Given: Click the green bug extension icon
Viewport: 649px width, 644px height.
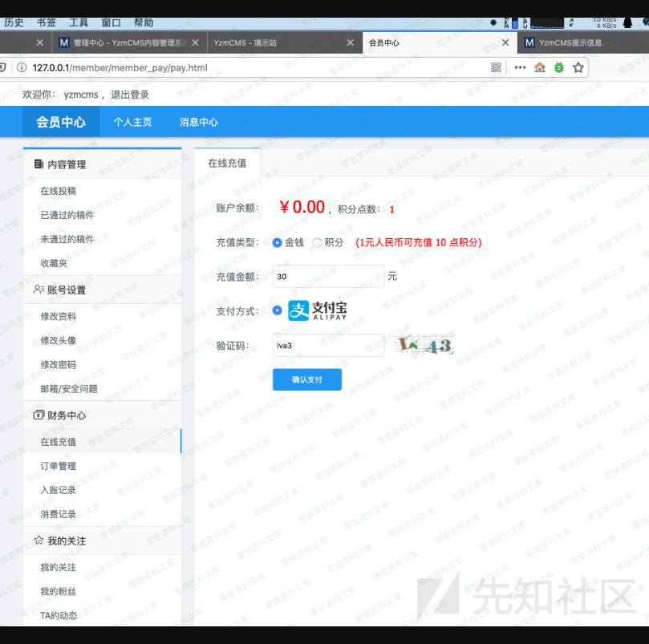Looking at the screenshot, I should point(558,67).
